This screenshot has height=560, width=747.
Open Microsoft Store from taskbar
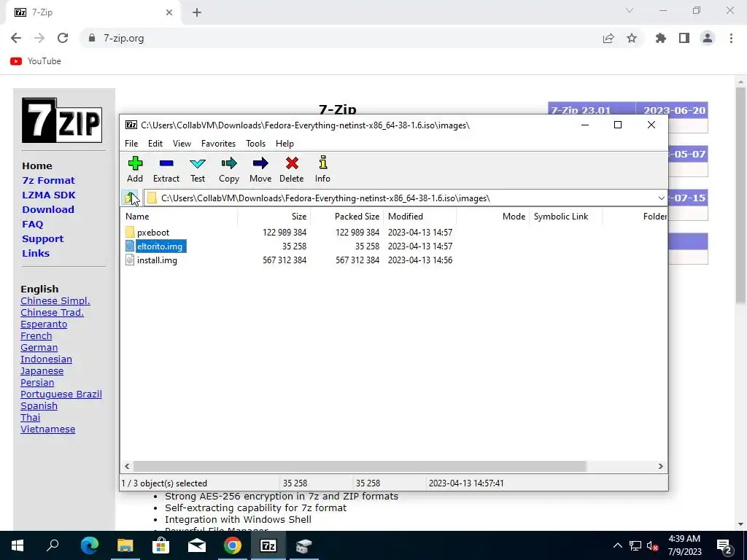pyautogui.click(x=160, y=545)
